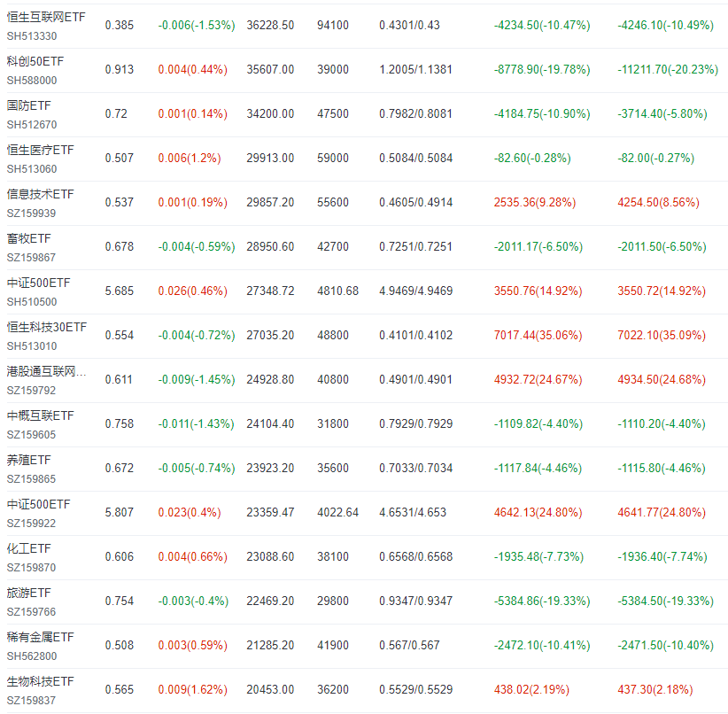Screen dimensions: 728x714
Task: Select the change -0.011(-1.43%)
Action: coord(196,424)
